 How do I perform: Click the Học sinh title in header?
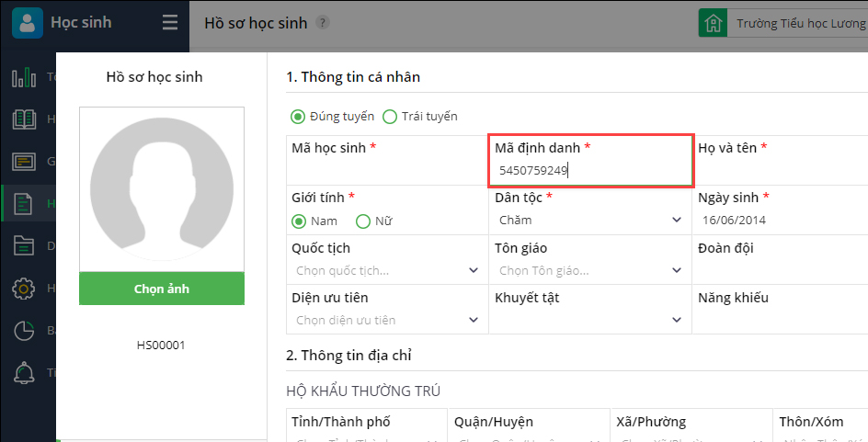tap(81, 23)
